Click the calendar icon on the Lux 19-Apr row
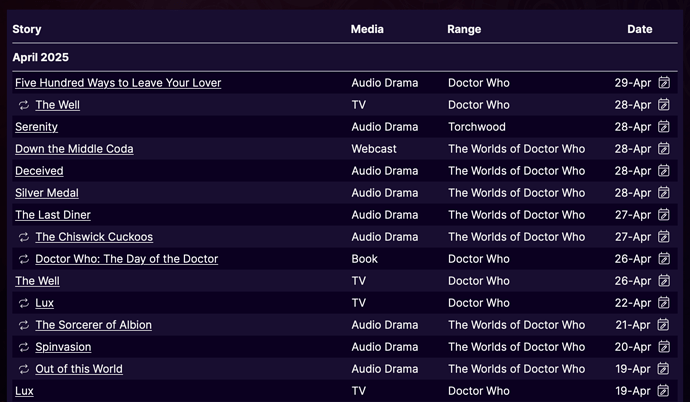The height and width of the screenshot is (402, 690). click(663, 391)
